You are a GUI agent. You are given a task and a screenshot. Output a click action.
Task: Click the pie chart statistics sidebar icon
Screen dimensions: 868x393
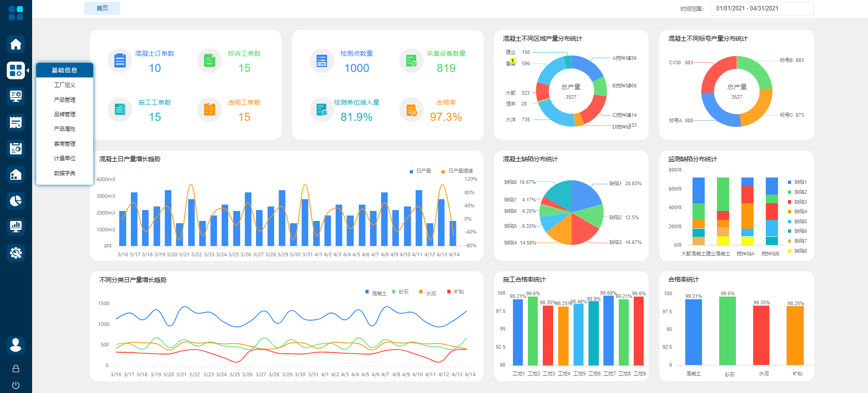pyautogui.click(x=16, y=201)
